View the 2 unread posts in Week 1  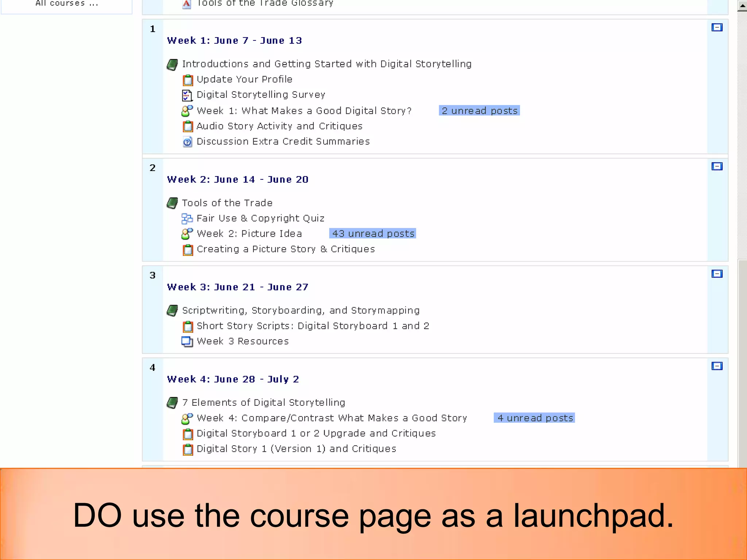(x=479, y=110)
